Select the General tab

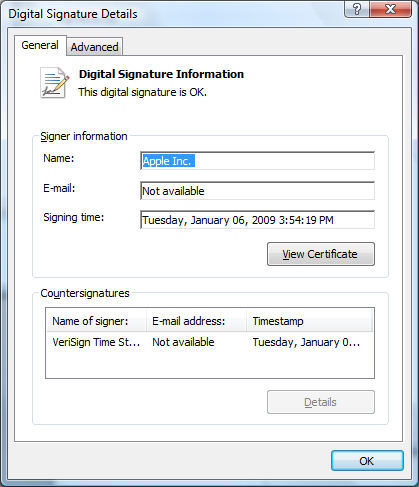coord(40,45)
